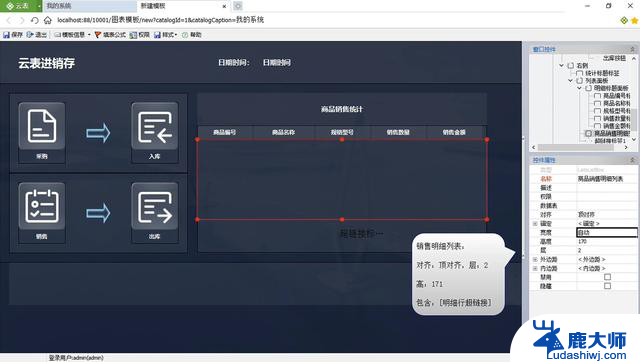Select the 日期时间 value field in header
Screen dimensions: 640x362
(x=276, y=62)
